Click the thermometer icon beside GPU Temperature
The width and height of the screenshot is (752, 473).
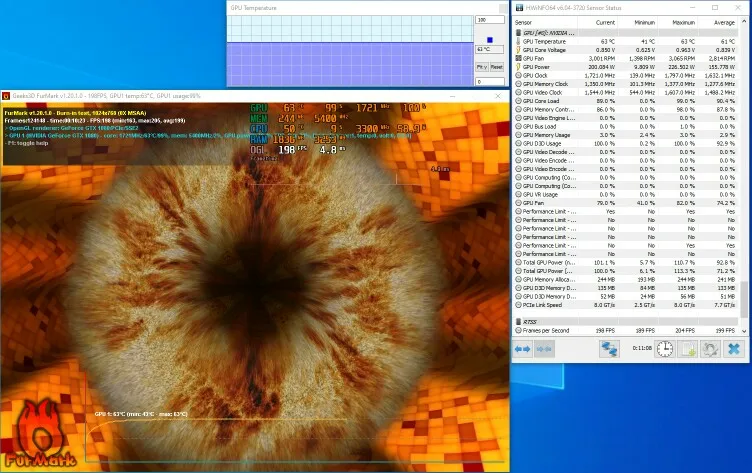tap(518, 41)
